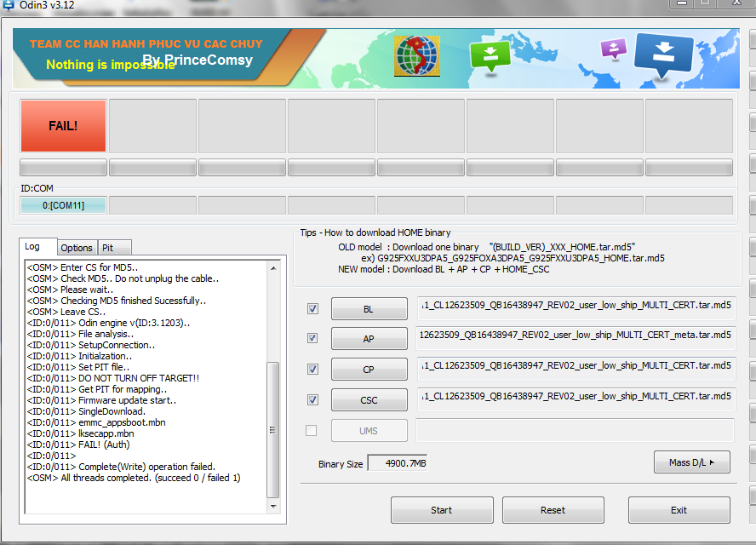Click the 'Odin engine v(ID:3.1203)..' log line
Viewport: 756px width, 545px height.
108,323
